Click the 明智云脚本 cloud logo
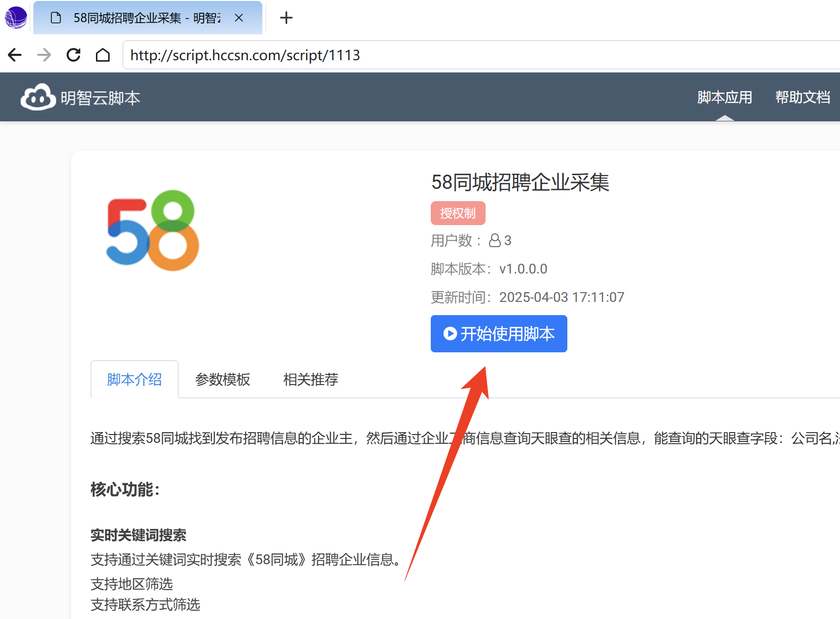 [38, 97]
